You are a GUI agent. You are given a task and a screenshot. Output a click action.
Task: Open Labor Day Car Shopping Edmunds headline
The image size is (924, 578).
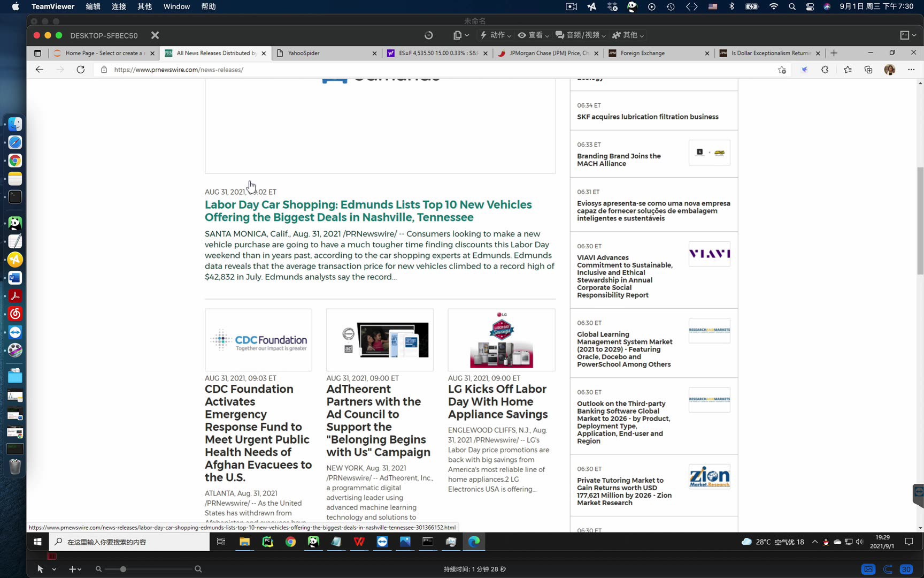(x=368, y=211)
